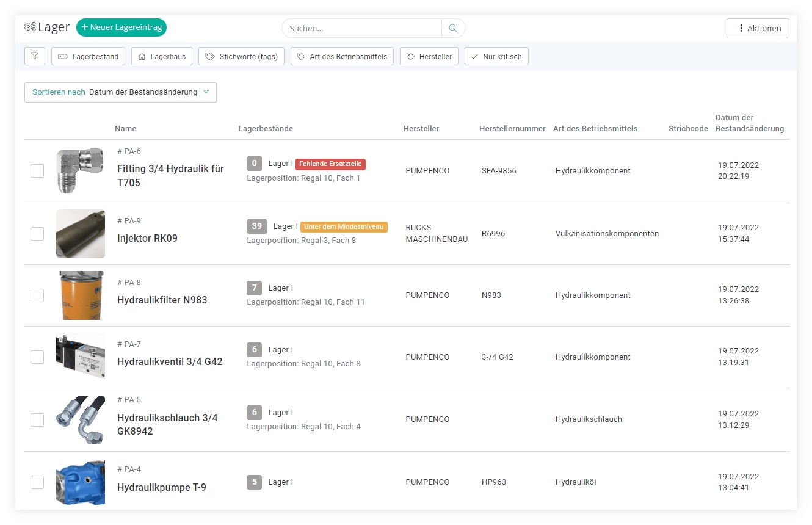Open the Art des Betriebsmittels filter
Viewport: 812px width, 525px height.
click(342, 56)
